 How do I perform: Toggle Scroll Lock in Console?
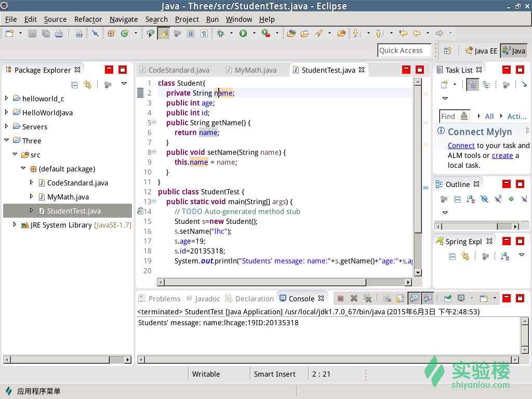401,298
